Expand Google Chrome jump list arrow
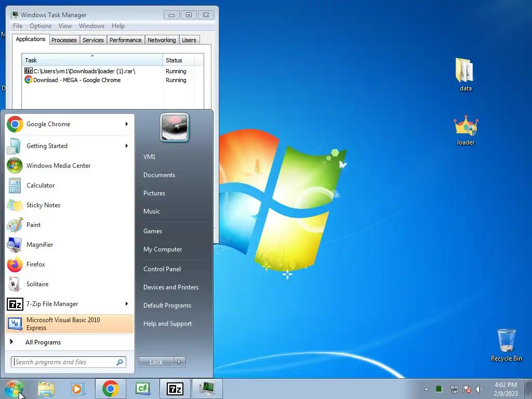The width and height of the screenshot is (532, 399). point(127,124)
